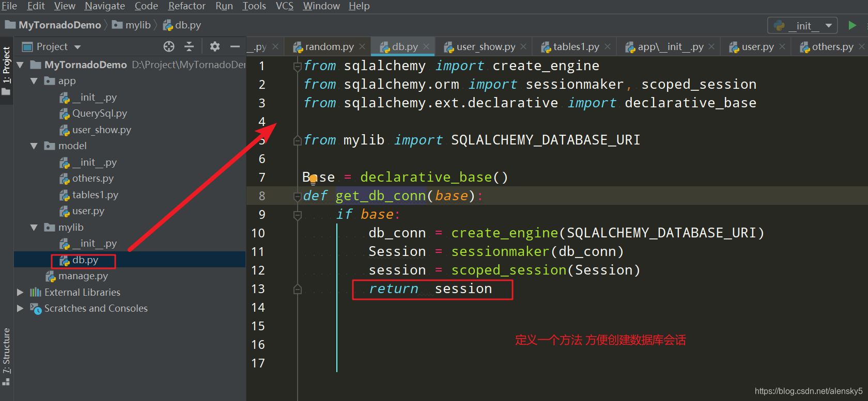Image resolution: width=868 pixels, height=401 pixels.
Task: Fold the import block at line 1
Action: pos(298,66)
